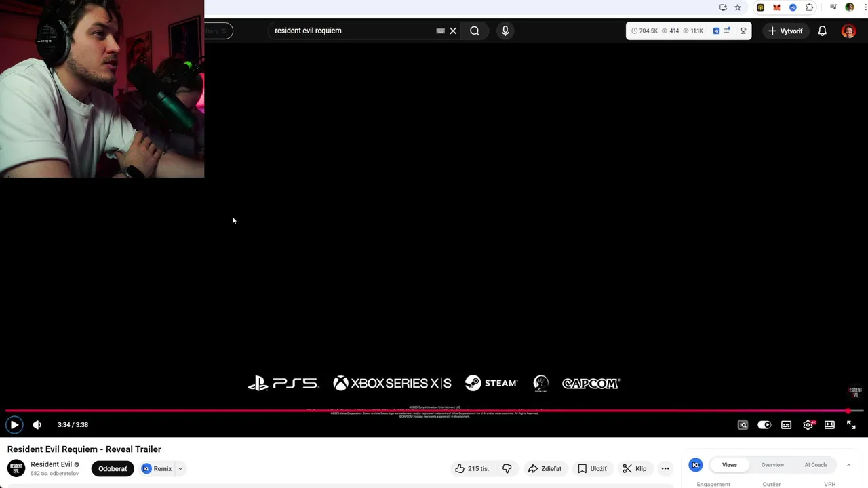Click the Outlier metric label
The width and height of the screenshot is (868, 488).
coord(772,484)
